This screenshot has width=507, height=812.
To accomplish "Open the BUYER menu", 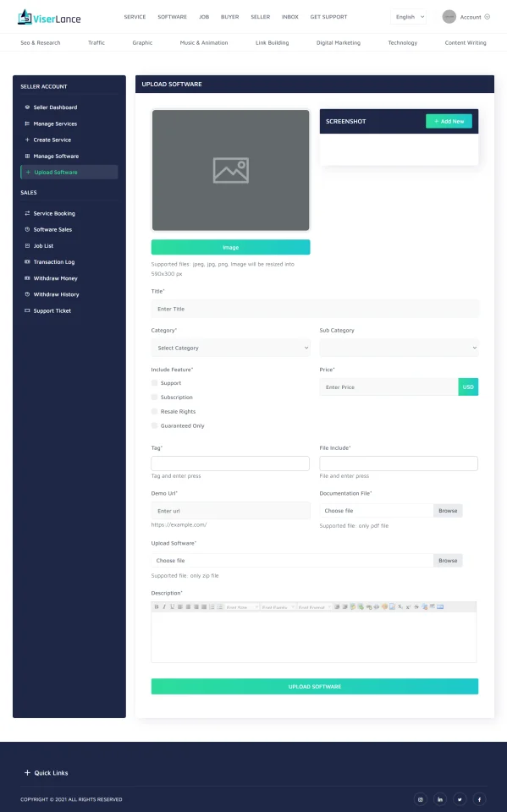I will 229,17.
